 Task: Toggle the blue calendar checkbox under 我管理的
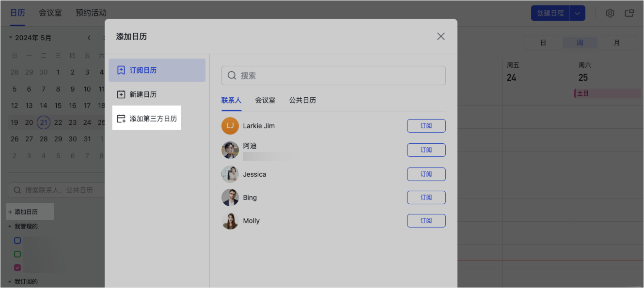[x=17, y=241]
